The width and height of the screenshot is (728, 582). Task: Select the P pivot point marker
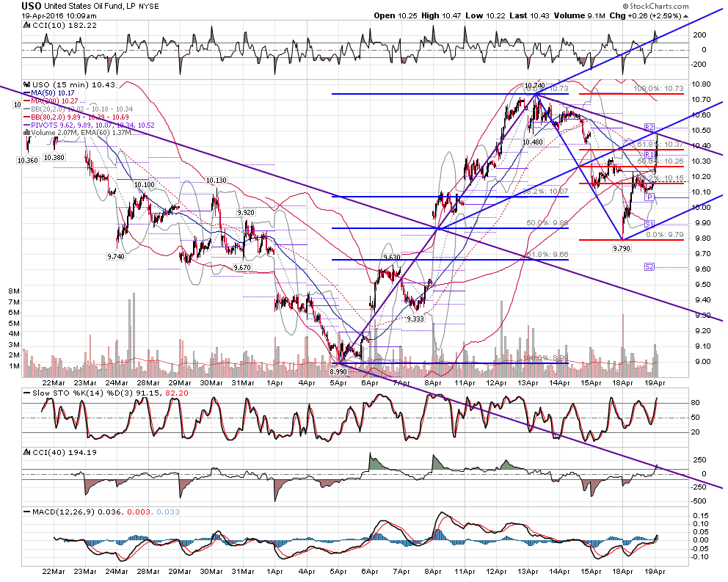click(649, 197)
